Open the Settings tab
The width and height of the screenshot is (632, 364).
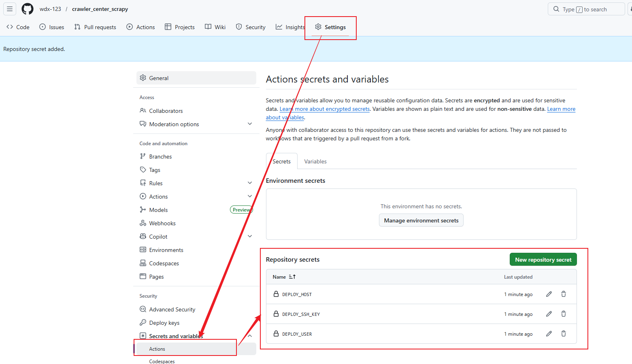(x=330, y=27)
